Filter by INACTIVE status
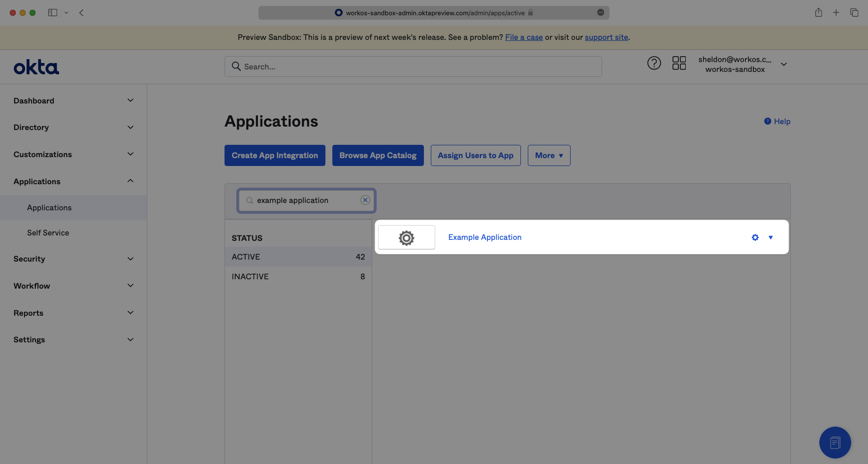Screen dimensions: 868x464 coord(250,276)
